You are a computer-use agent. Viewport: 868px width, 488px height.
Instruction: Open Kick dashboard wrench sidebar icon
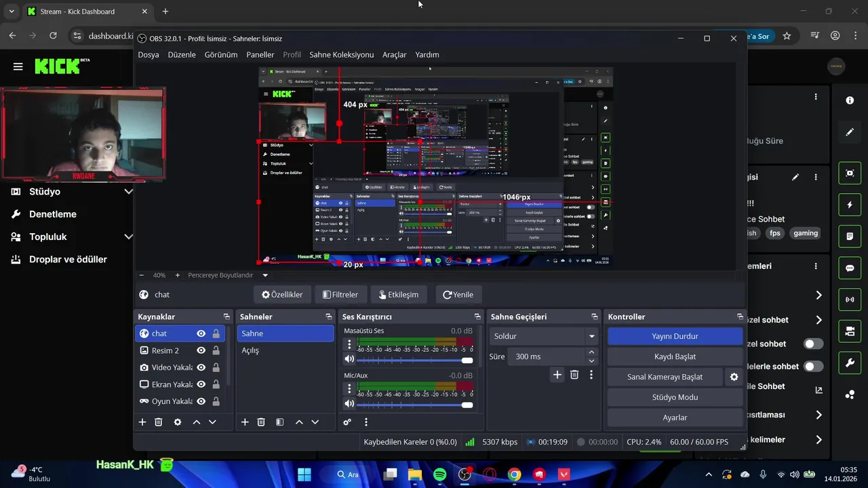pyautogui.click(x=850, y=363)
